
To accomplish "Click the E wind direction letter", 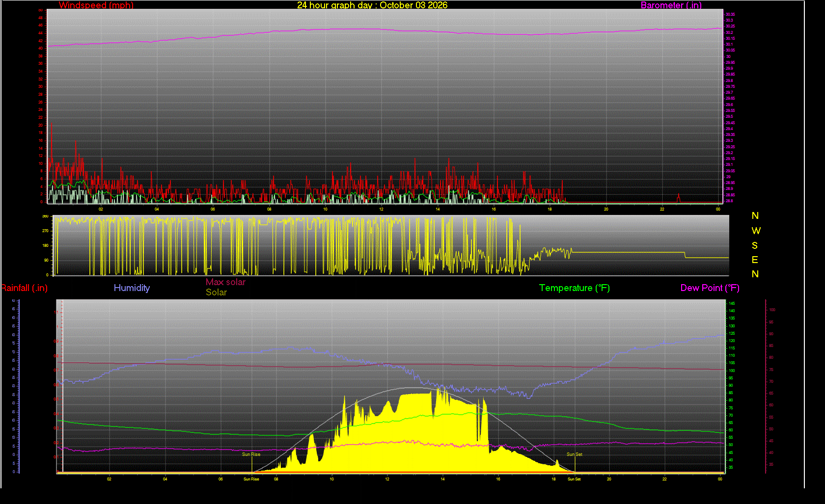I will pos(755,260).
